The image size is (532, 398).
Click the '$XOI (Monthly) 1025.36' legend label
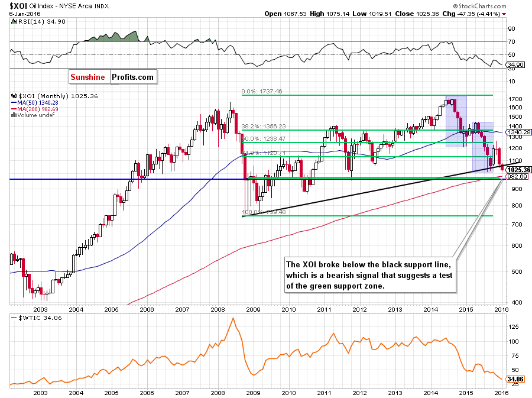58,96
